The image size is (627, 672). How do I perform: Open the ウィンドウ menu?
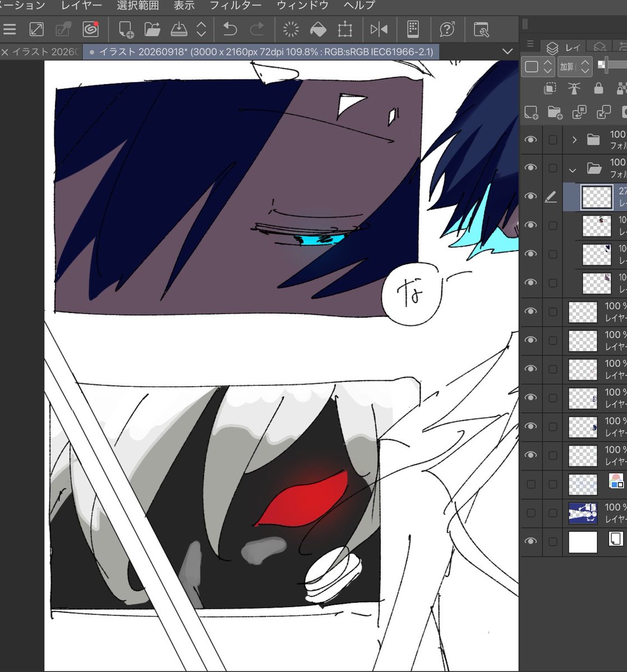click(303, 6)
